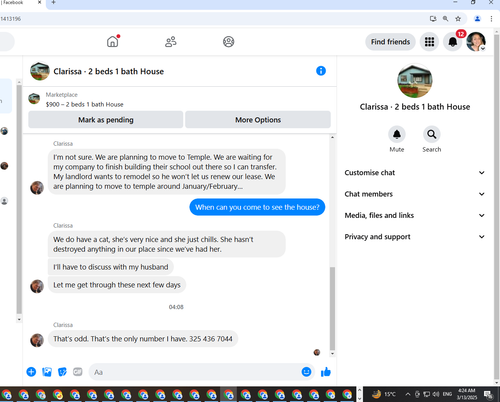Screen dimensions: 500x402
Task: Bookmark this page with the star icon
Action: pos(458,19)
